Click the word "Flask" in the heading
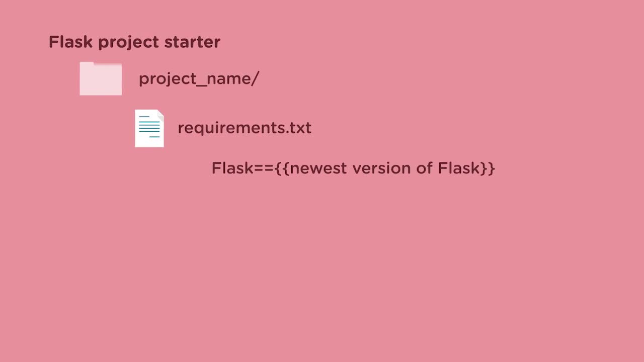The image size is (644, 362). [x=70, y=42]
